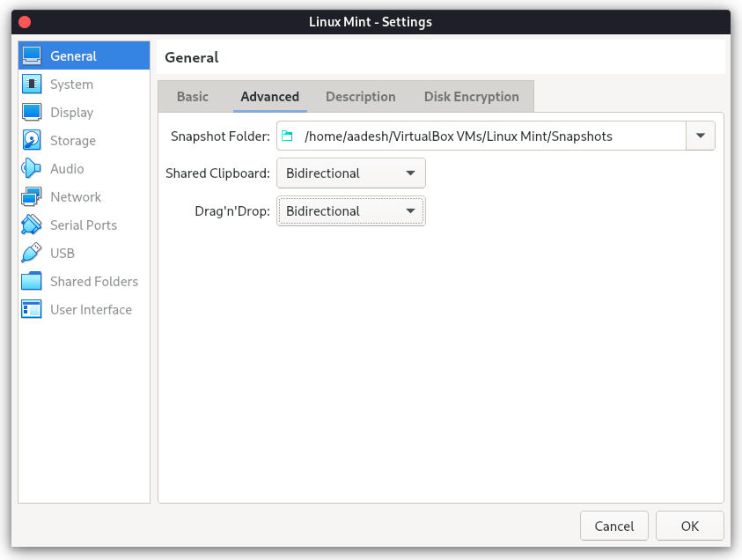
Task: Open the USB settings icon
Action: [32, 254]
